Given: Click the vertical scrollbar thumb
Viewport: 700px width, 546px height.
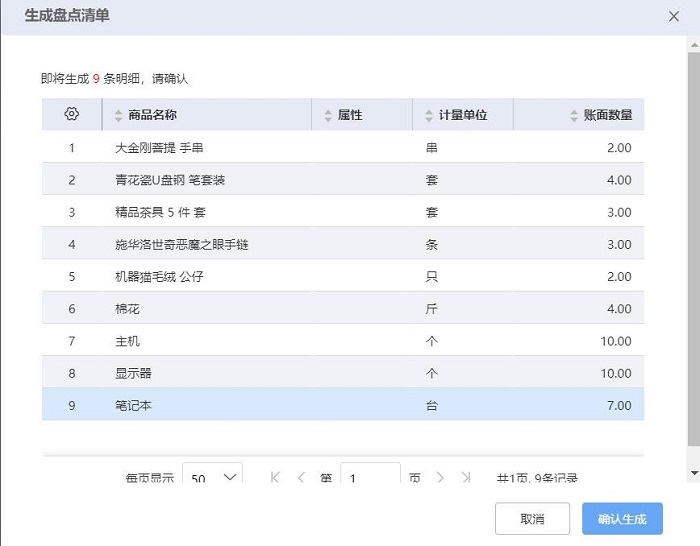Looking at the screenshot, I should pos(694,249).
